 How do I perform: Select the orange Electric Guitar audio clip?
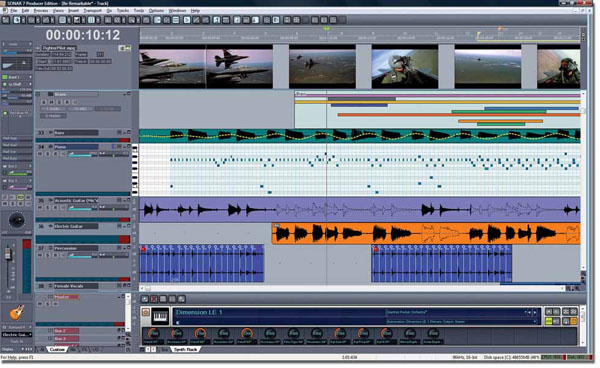coord(426,233)
